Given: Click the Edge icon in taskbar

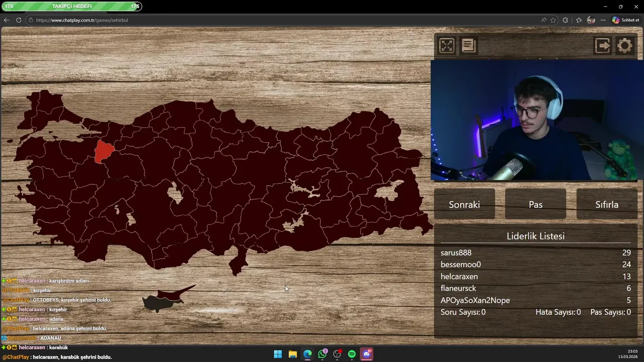Looking at the screenshot, I should pos(307,354).
